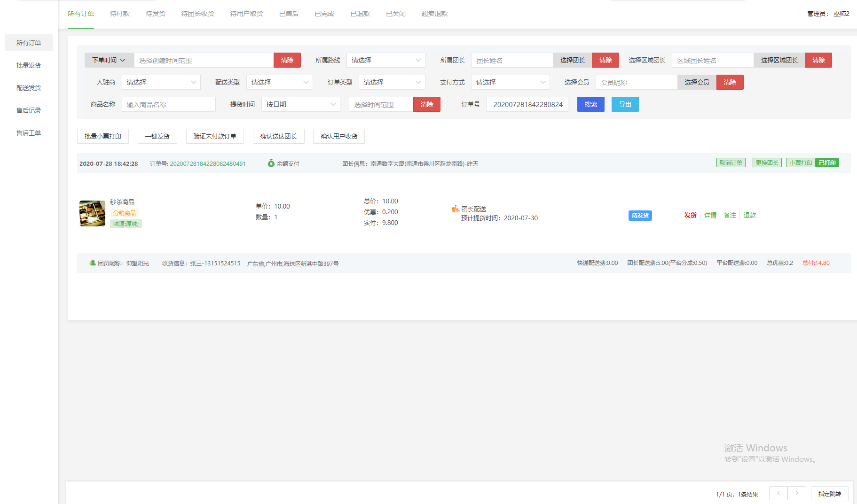Viewport: 857px width, 504px height.
Task: Click the green 取消订单 button
Action: (731, 163)
